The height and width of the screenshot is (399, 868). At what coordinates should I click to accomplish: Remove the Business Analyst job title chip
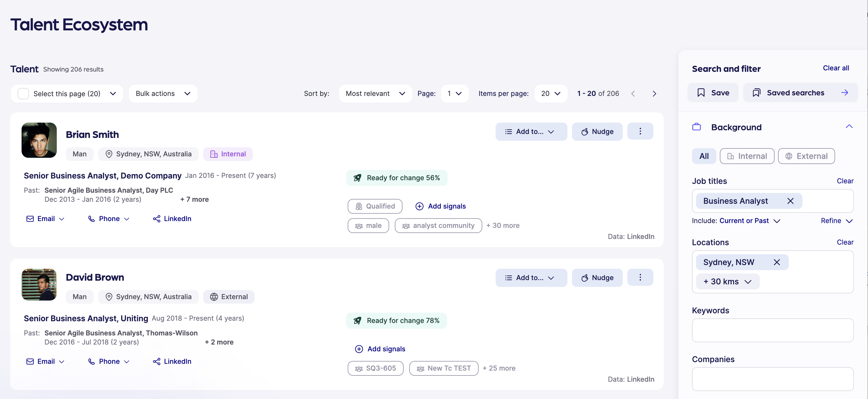[x=790, y=201]
